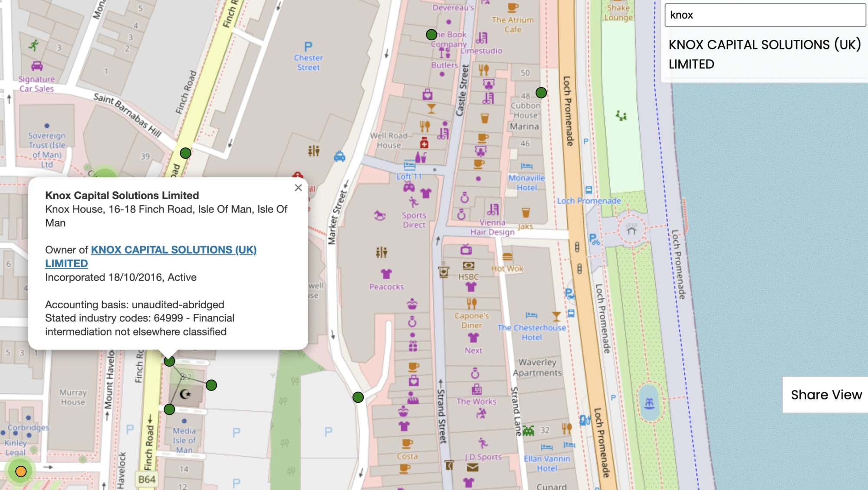Click the green marker beside Cubbon House
The width and height of the screenshot is (868, 490).
tap(541, 92)
